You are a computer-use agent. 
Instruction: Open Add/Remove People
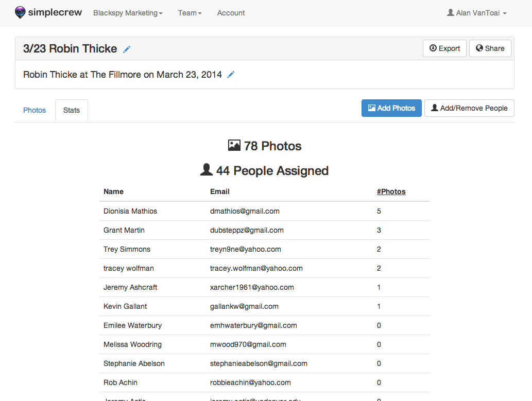click(x=469, y=108)
